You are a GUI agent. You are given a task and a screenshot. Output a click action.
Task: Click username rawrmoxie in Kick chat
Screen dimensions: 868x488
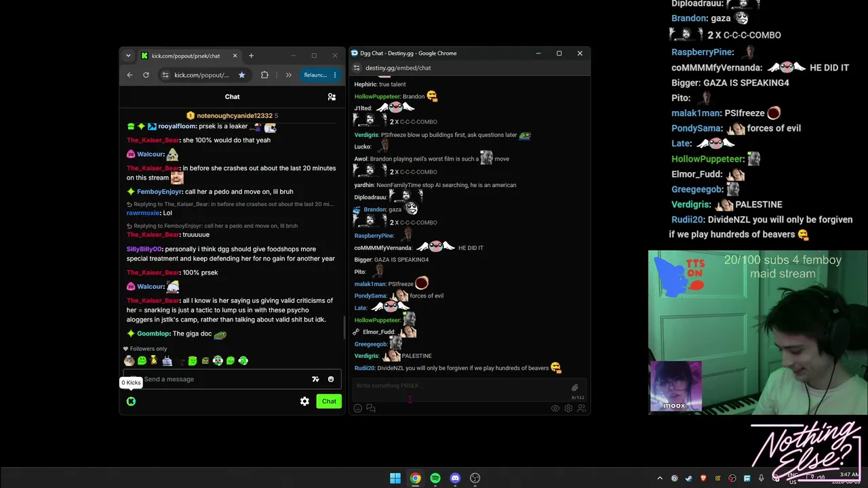click(143, 213)
